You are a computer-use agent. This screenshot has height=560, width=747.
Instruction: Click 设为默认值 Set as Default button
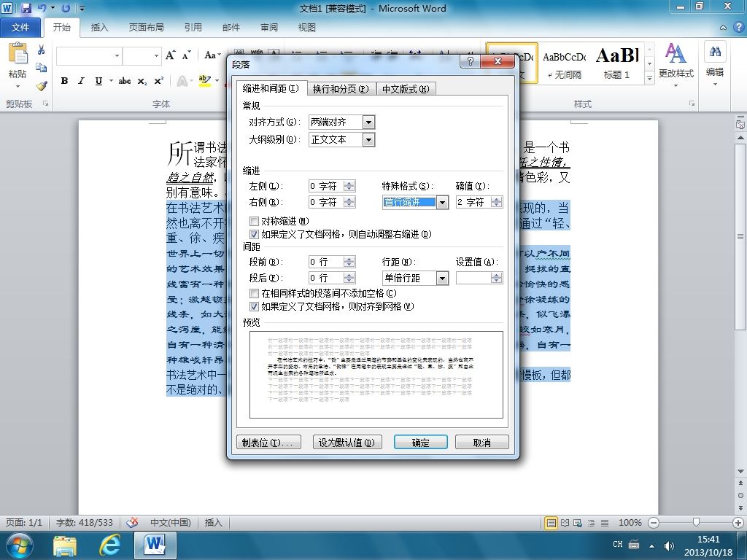tap(347, 443)
